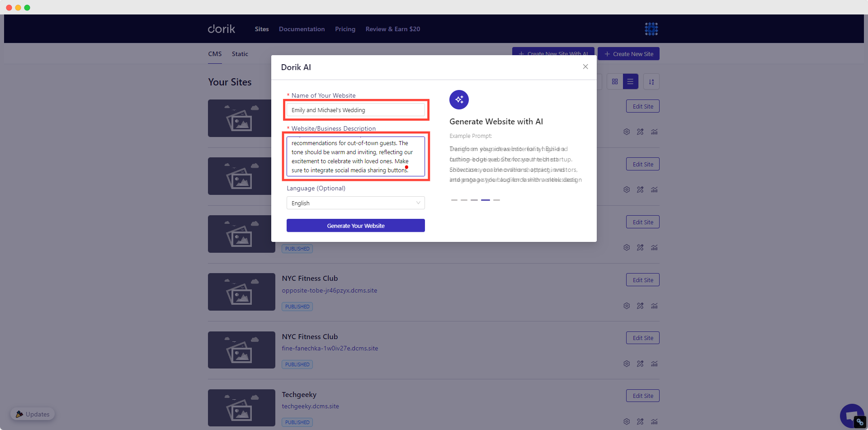
Task: View analytics icon for the Techgeeky site
Action: 654,421
